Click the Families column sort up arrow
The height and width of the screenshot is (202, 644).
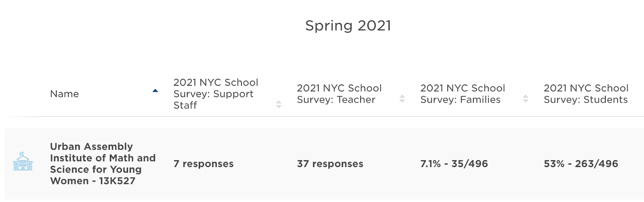(526, 97)
